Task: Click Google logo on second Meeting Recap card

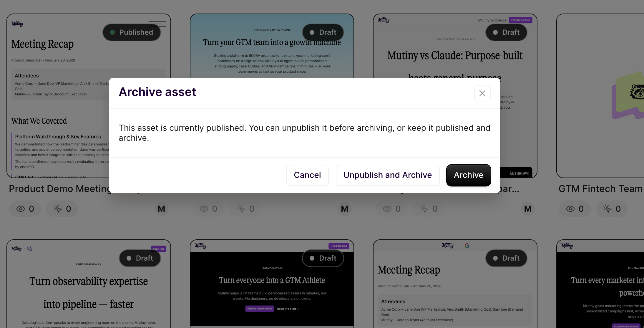Action: tap(467, 246)
